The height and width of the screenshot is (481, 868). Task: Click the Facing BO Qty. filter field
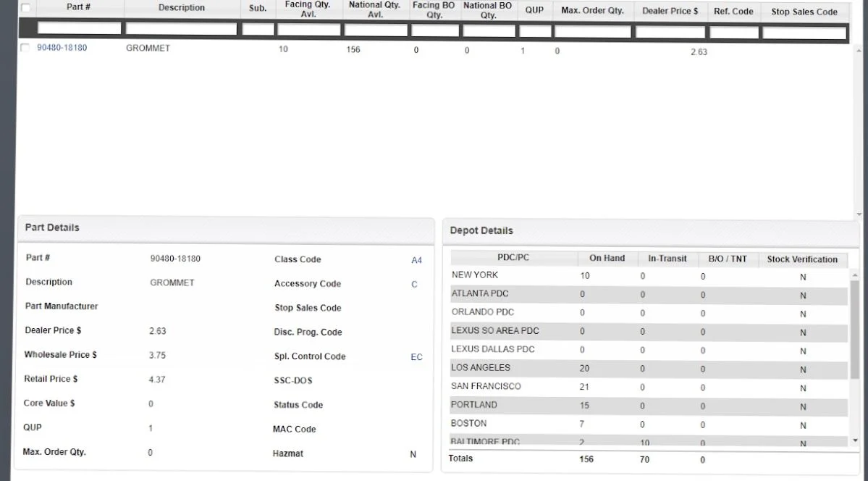(435, 30)
